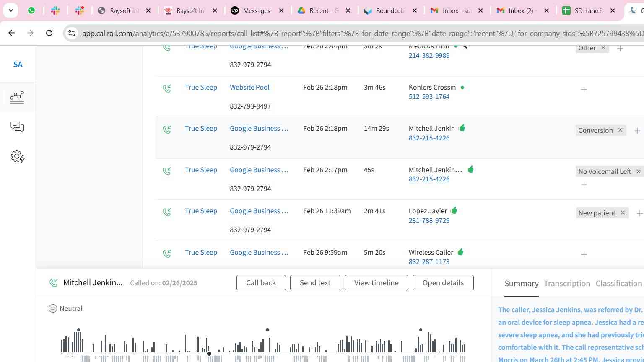Open the Settings gear icon in sidebar

tap(17, 157)
